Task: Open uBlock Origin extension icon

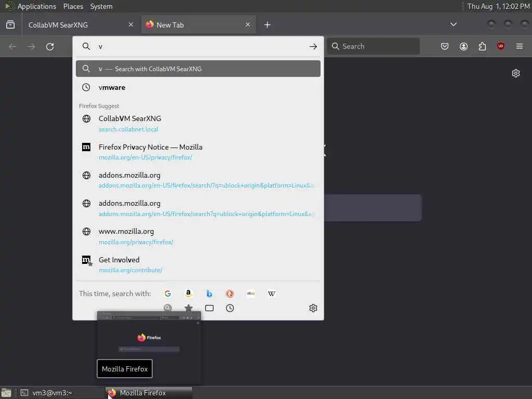Action: (501, 46)
